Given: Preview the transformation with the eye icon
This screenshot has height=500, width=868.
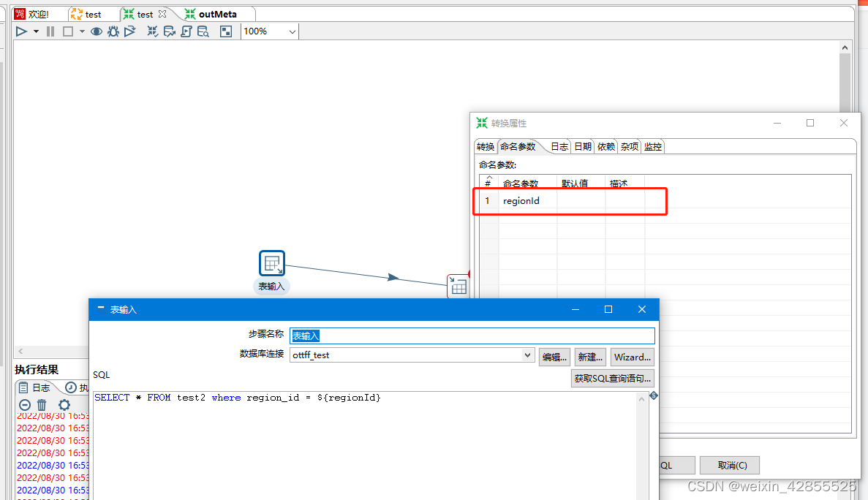Looking at the screenshot, I should click(x=95, y=31).
